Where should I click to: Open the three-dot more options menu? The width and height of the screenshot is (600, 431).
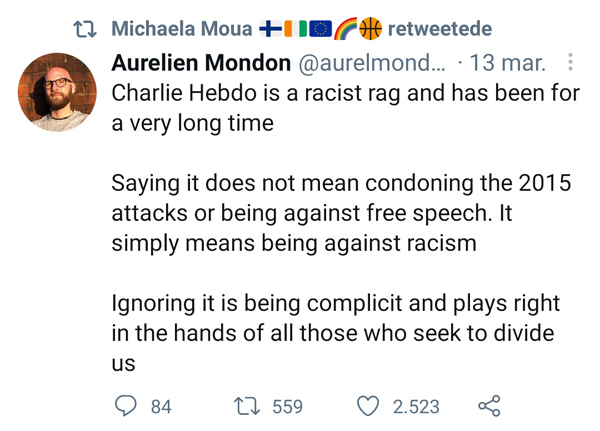click(x=571, y=63)
